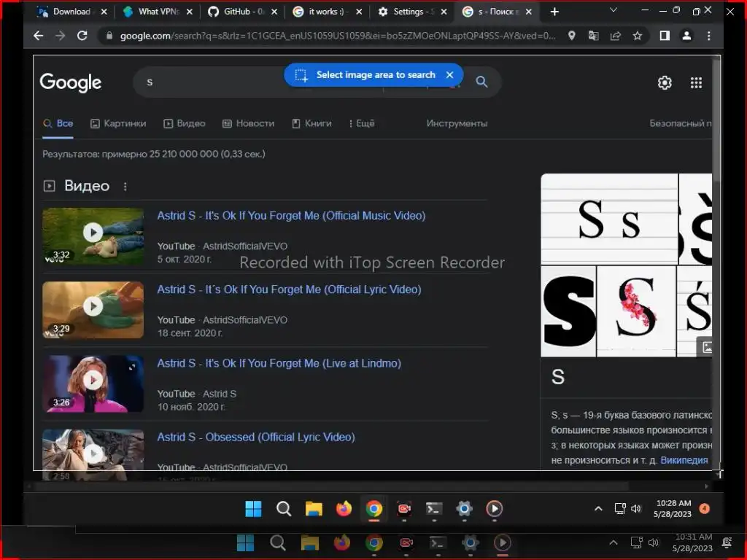Open the S image with red flowers

click(636, 311)
